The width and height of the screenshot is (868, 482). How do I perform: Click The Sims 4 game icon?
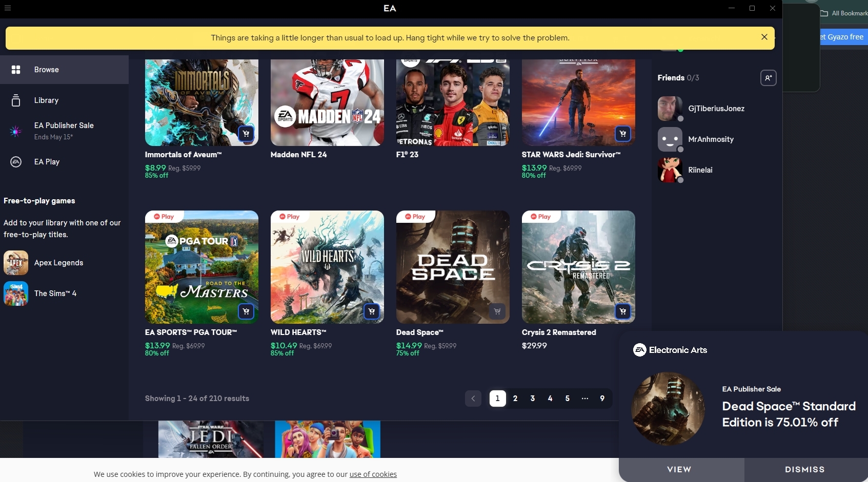(x=16, y=294)
